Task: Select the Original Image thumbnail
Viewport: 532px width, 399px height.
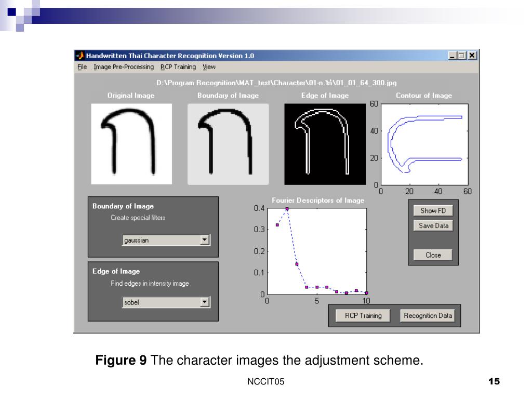Action: pos(131,144)
